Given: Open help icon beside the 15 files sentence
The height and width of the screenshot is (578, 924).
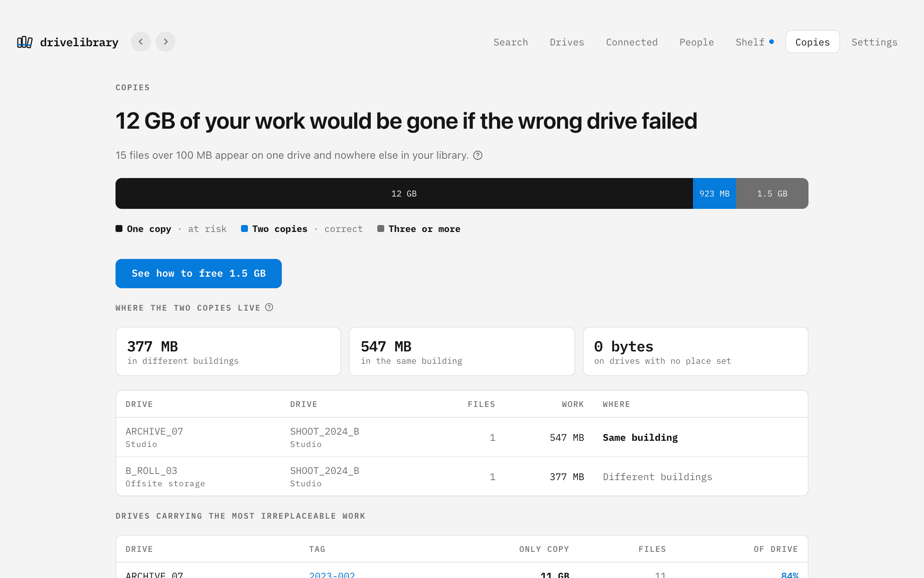Looking at the screenshot, I should [x=478, y=155].
